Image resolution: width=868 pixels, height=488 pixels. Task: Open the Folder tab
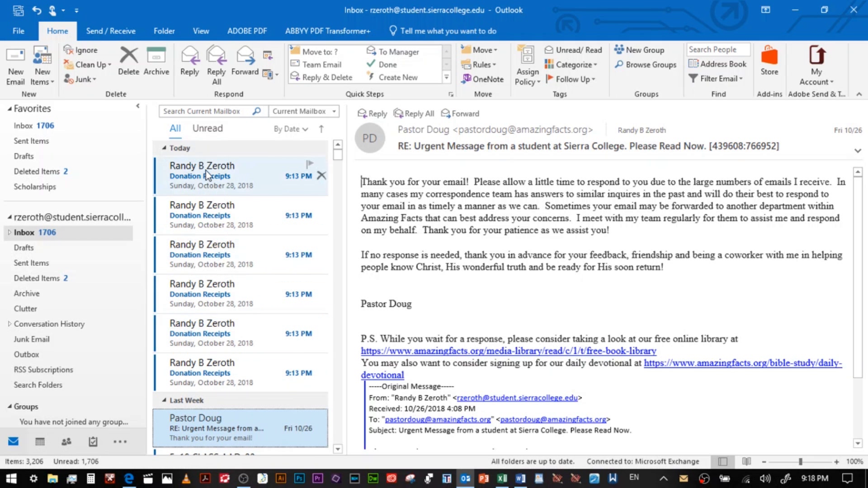click(164, 31)
